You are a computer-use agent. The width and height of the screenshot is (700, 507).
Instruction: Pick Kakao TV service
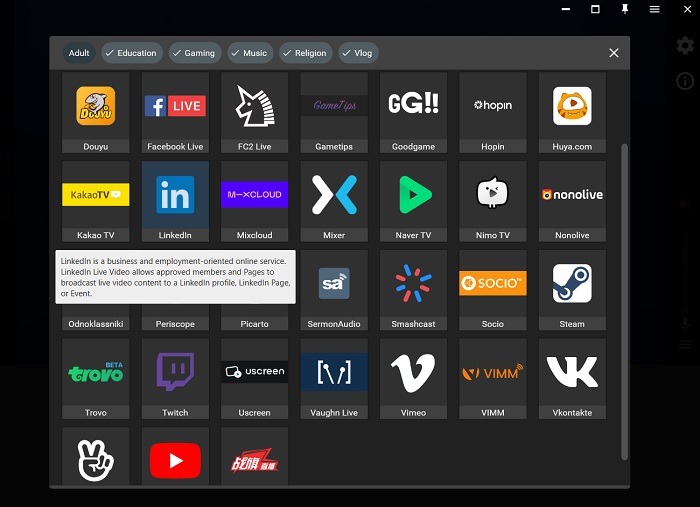click(x=96, y=201)
